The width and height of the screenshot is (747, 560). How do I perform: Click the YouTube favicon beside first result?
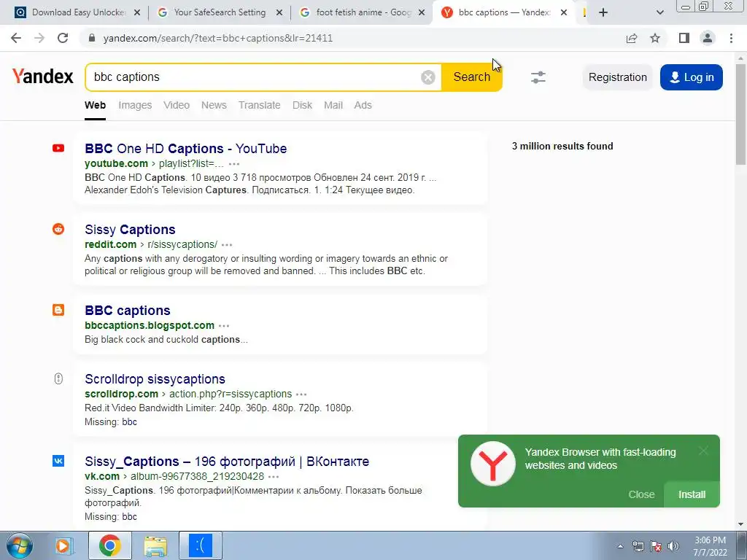tap(58, 149)
